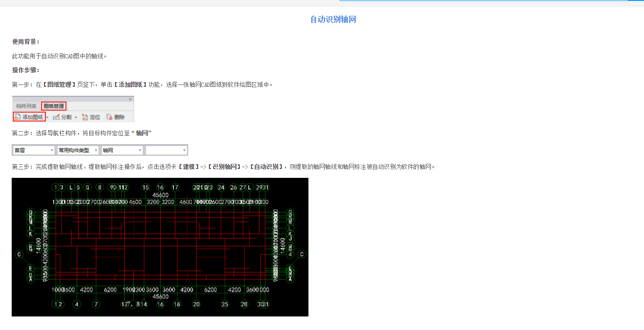644x330 pixels.
Task: Click the 使用背景 heading
Action: [26, 42]
